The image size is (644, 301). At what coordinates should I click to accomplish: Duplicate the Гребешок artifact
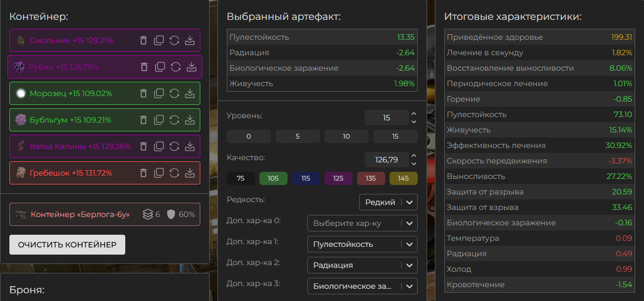pos(158,173)
